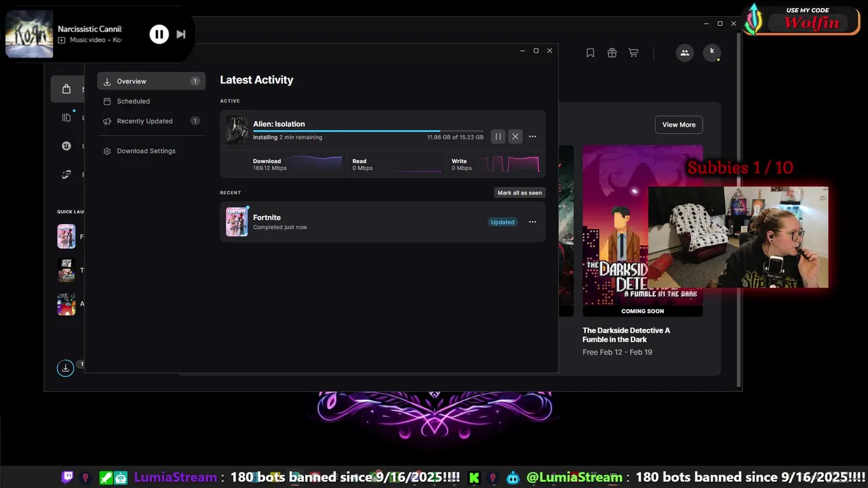Click the '11.96 GB of 15.22 GB' text
Image resolution: width=868 pixels, height=488 pixels.
click(x=455, y=137)
